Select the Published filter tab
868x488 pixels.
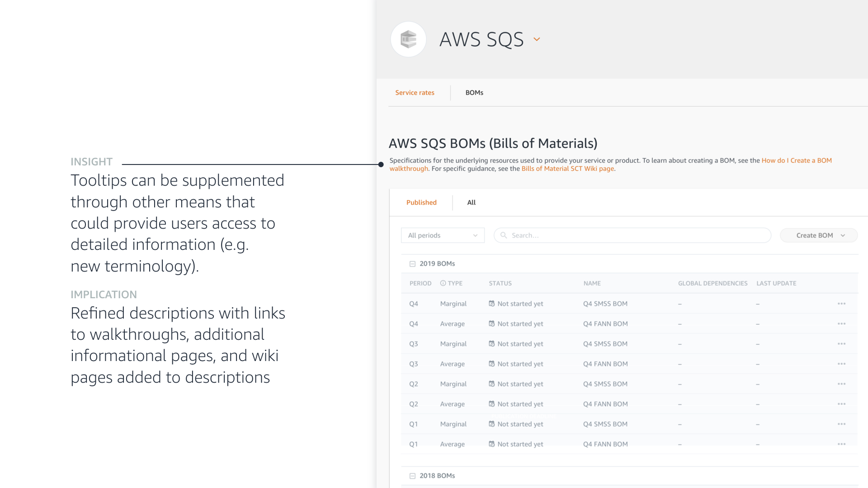click(421, 202)
